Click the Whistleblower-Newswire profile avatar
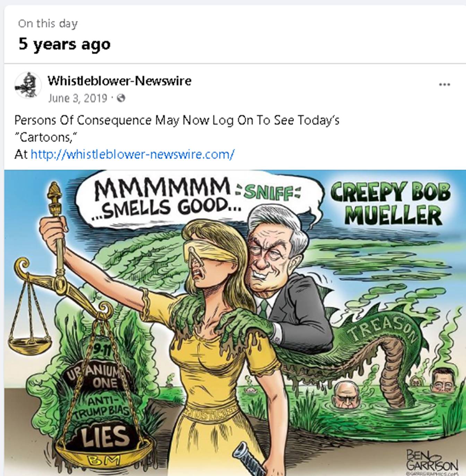The width and height of the screenshot is (466, 476). coord(28,85)
